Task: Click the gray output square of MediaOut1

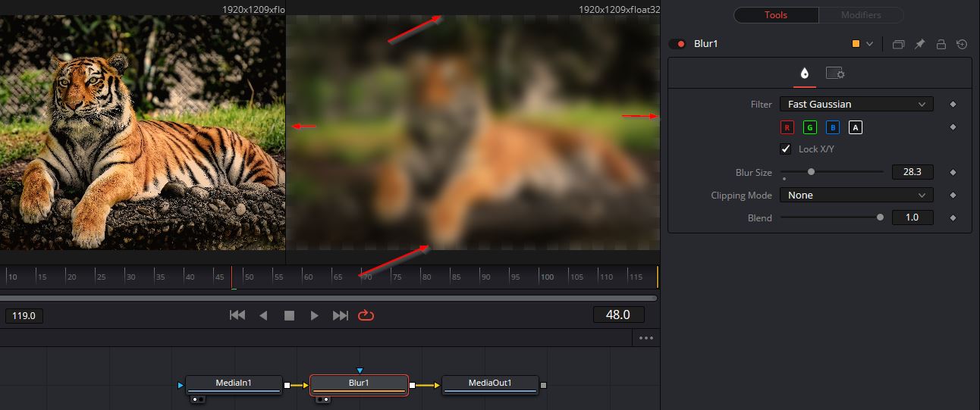Action: (x=543, y=386)
